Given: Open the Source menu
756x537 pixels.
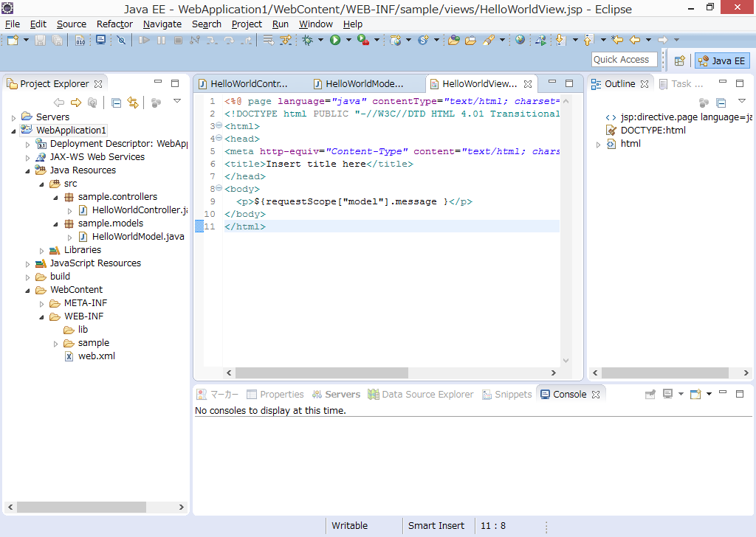Looking at the screenshot, I should (72, 24).
